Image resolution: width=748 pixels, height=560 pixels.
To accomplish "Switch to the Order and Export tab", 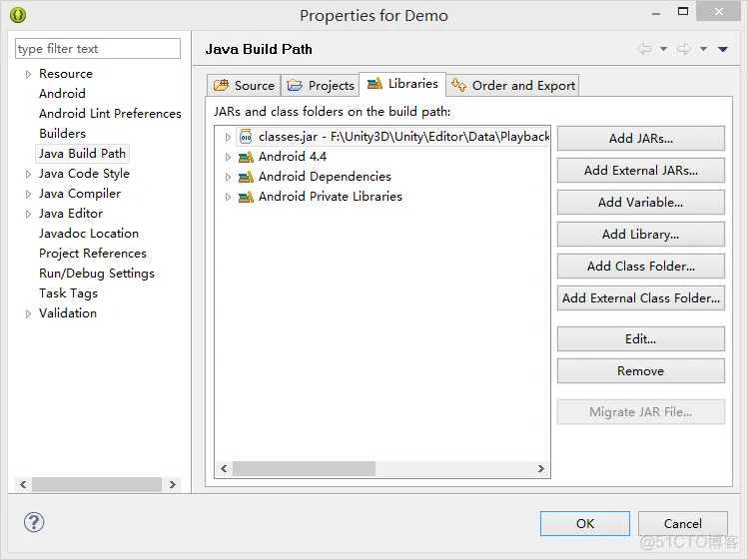I will (x=513, y=86).
